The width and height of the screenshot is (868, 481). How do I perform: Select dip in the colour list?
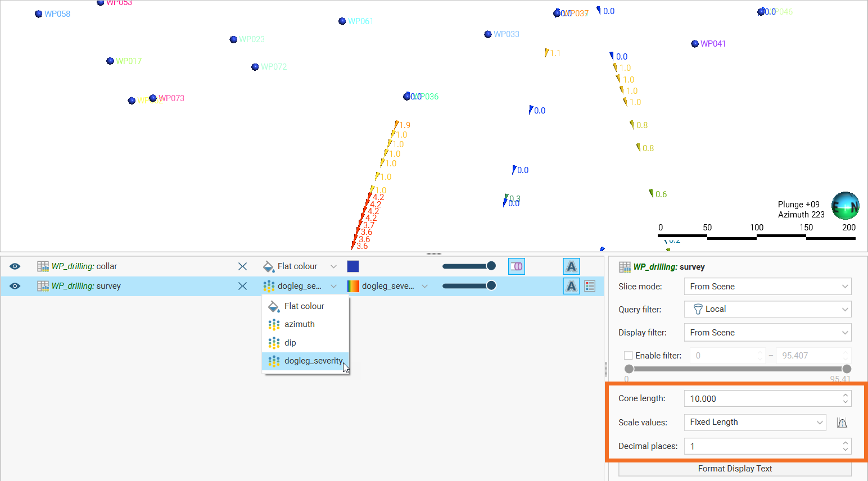coord(290,343)
